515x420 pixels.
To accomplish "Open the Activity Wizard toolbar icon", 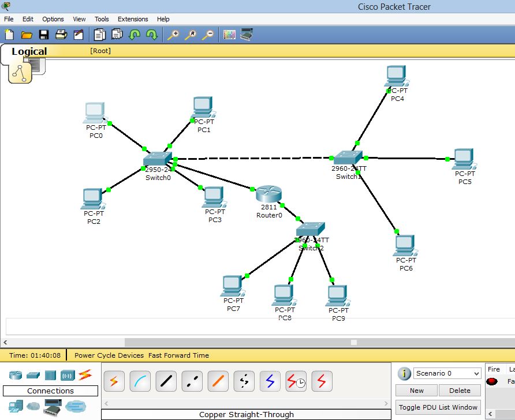I will click(79, 35).
